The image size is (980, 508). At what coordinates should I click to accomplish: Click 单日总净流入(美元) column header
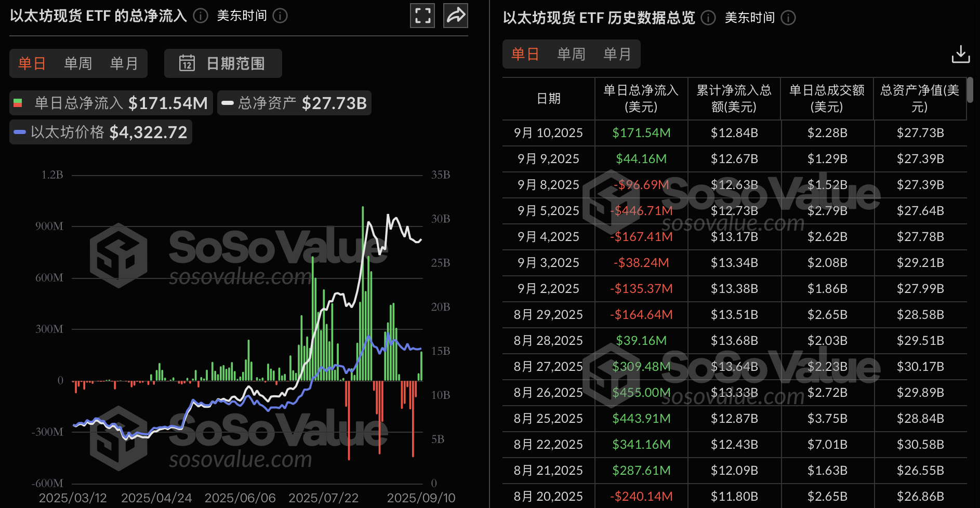pyautogui.click(x=641, y=99)
